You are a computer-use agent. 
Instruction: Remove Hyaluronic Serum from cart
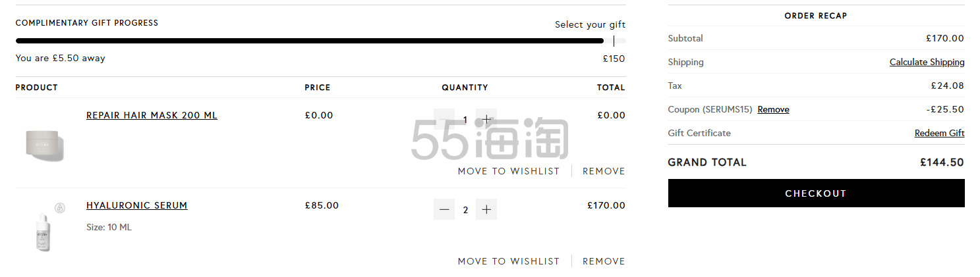coord(604,261)
